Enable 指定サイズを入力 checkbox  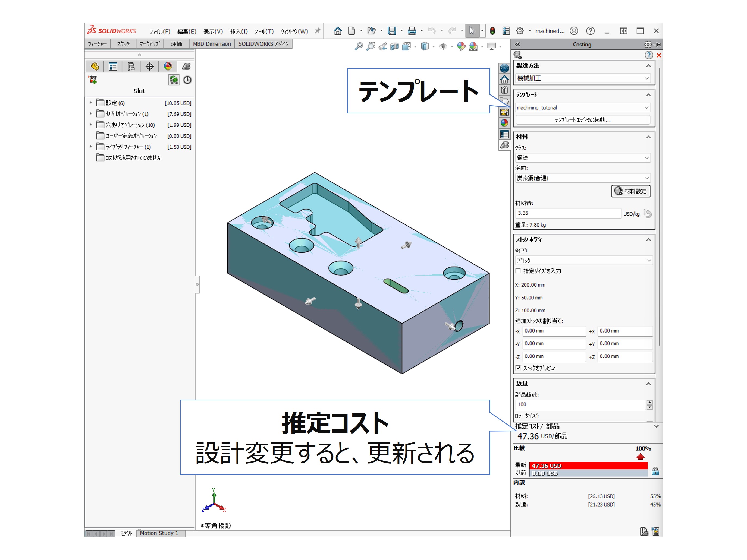518,271
